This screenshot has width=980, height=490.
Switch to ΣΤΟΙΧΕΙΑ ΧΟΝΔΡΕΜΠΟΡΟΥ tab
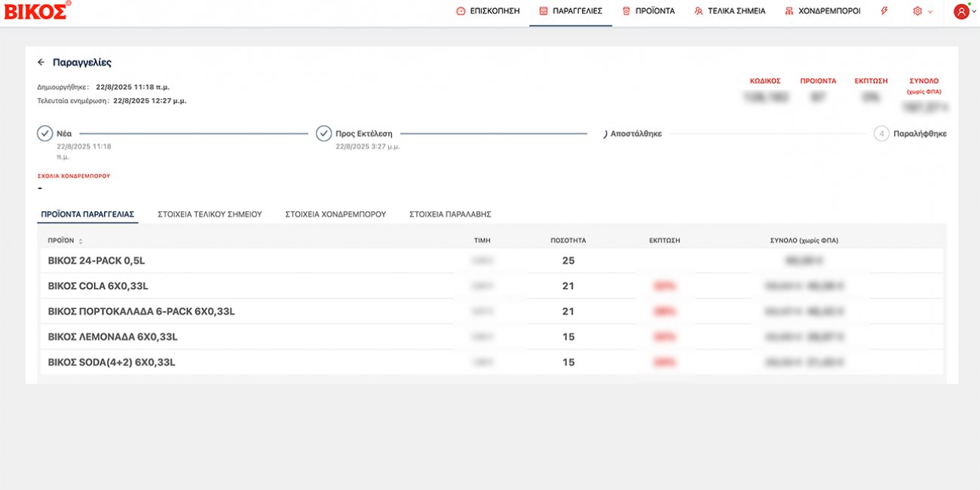(x=335, y=214)
